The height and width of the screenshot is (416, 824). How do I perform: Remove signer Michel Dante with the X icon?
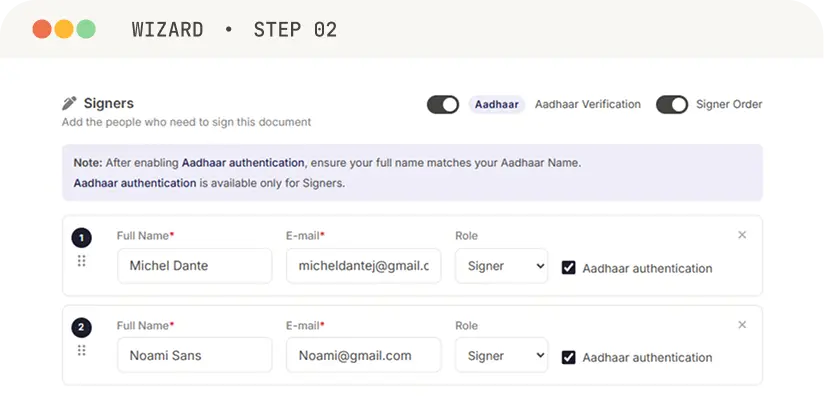742,235
